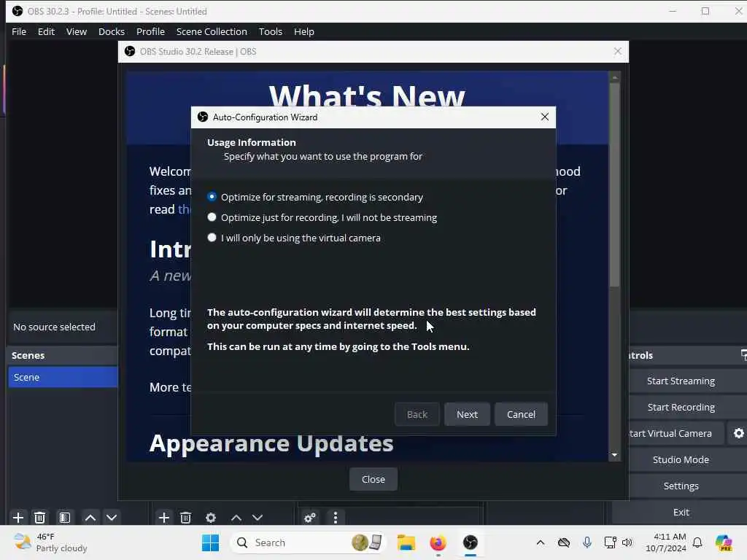
Task: Add a new source with the plus icon
Action: 164,517
